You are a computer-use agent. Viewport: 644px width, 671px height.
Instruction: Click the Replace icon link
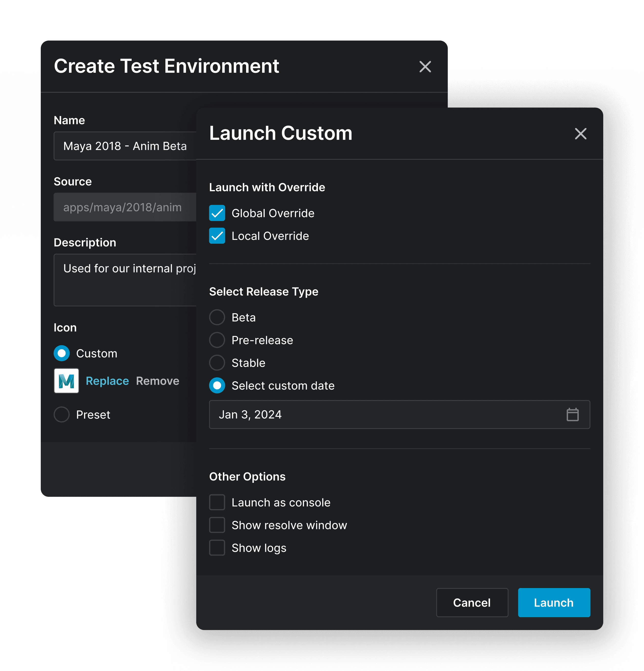click(x=107, y=381)
